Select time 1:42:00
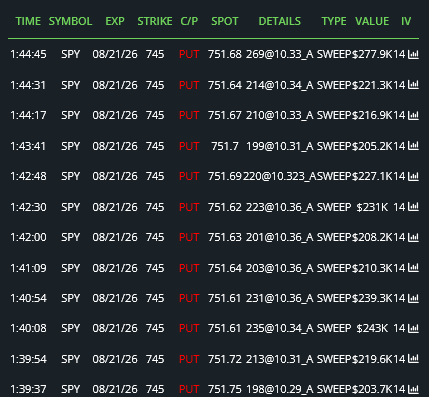Image resolution: width=429 pixels, height=397 pixels. point(28,237)
